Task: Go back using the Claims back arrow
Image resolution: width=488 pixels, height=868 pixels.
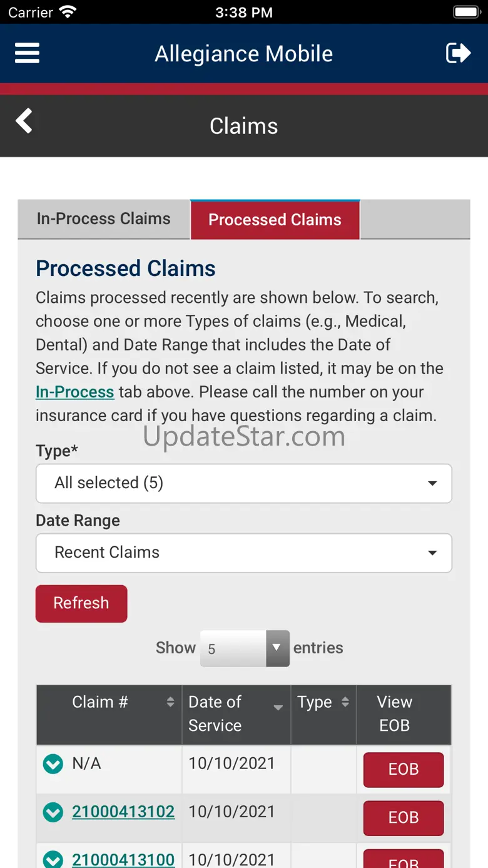Action: tap(24, 121)
